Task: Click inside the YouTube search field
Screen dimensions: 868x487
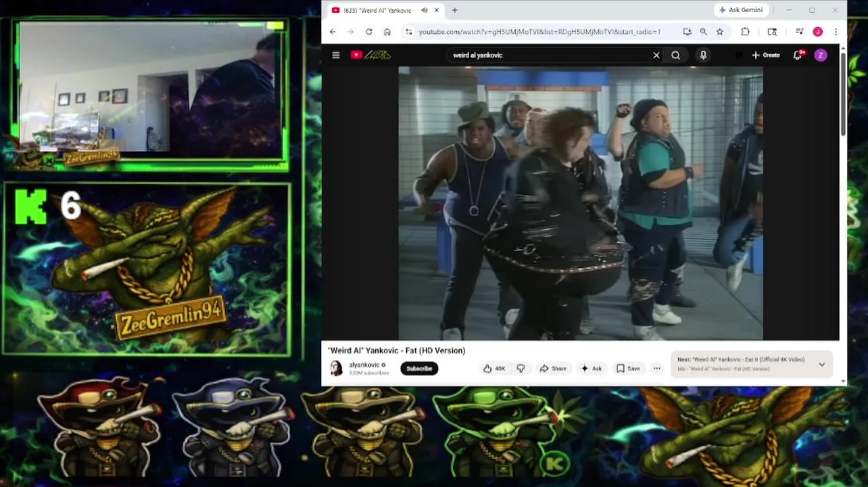Action: point(548,55)
